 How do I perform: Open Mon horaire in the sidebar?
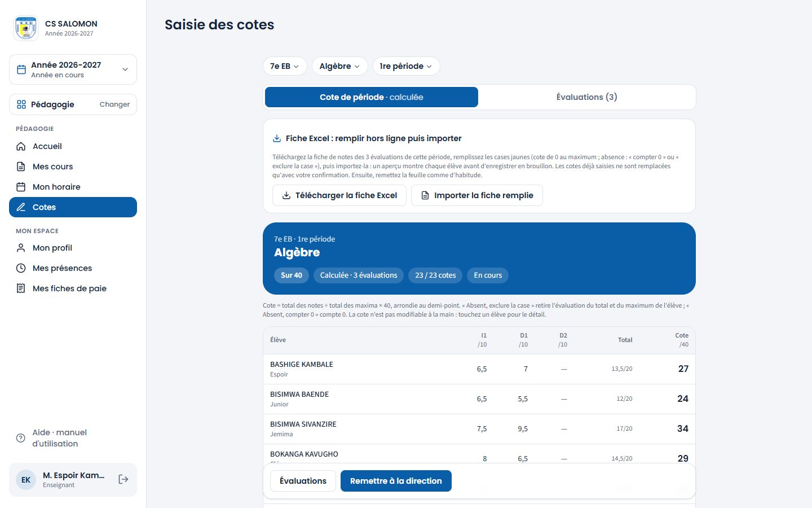coord(73,187)
